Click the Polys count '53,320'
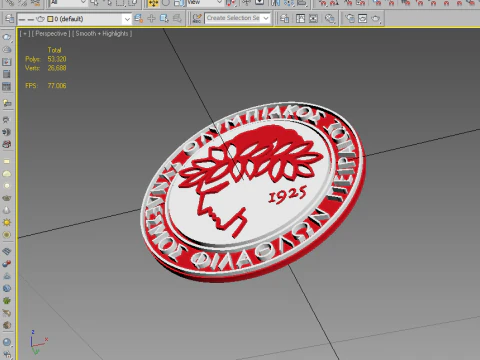 click(57, 59)
